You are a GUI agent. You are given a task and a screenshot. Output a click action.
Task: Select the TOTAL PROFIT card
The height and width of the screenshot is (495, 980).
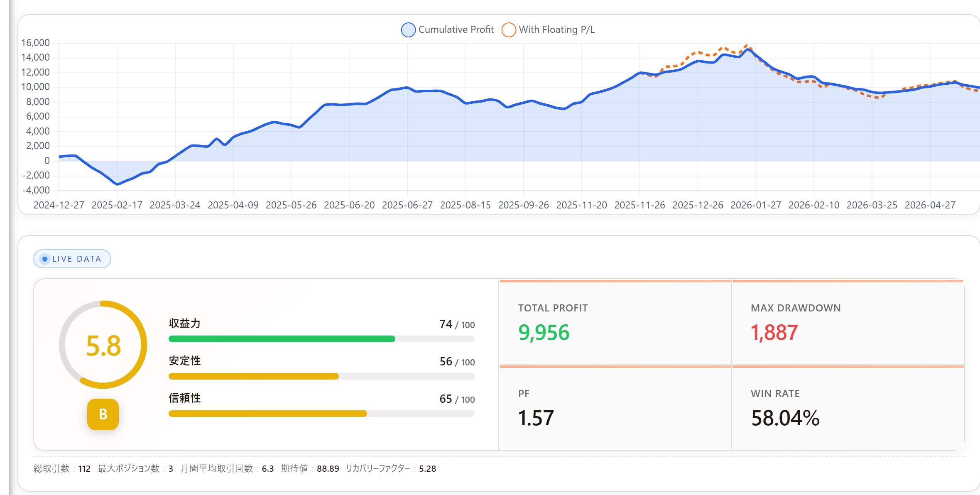615,323
